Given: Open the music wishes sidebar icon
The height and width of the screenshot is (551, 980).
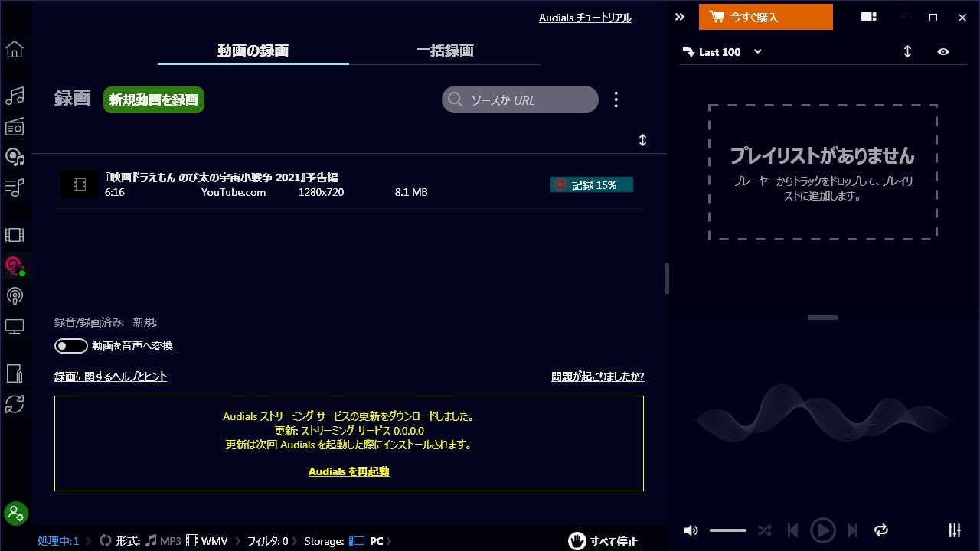Looking at the screenshot, I should 15,158.
